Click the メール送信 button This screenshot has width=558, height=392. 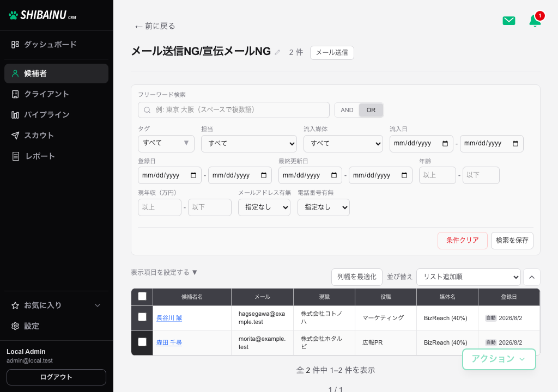[332, 53]
